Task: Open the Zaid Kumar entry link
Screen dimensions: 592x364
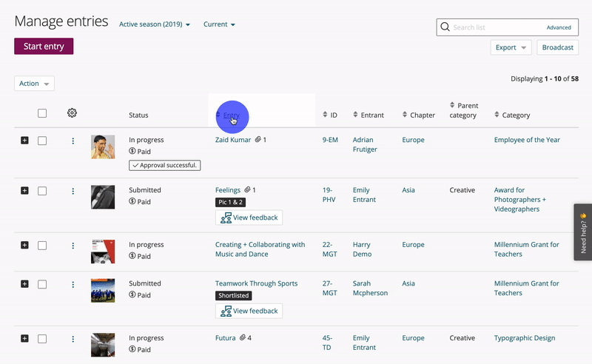Action: point(233,140)
